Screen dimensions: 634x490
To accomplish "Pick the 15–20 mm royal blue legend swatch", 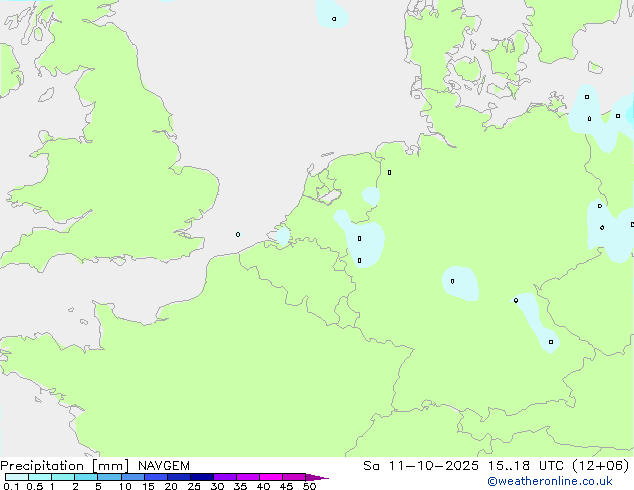I will click(156, 477).
